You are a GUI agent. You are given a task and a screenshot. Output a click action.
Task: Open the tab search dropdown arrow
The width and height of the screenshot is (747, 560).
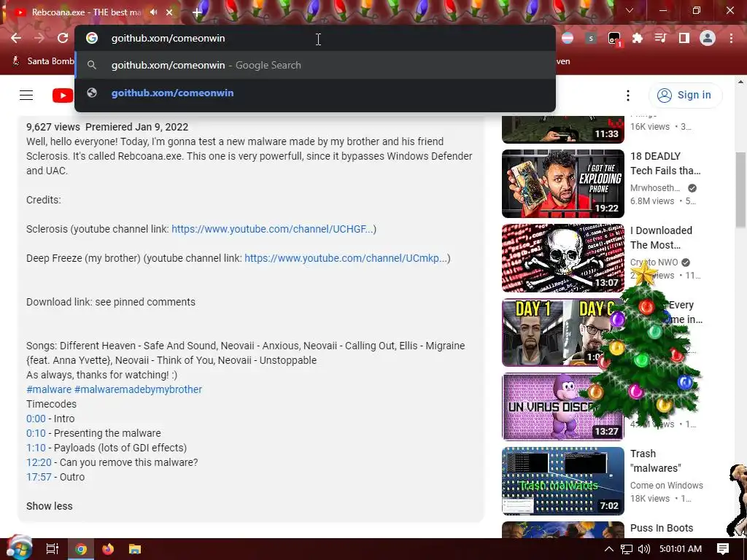(x=630, y=10)
